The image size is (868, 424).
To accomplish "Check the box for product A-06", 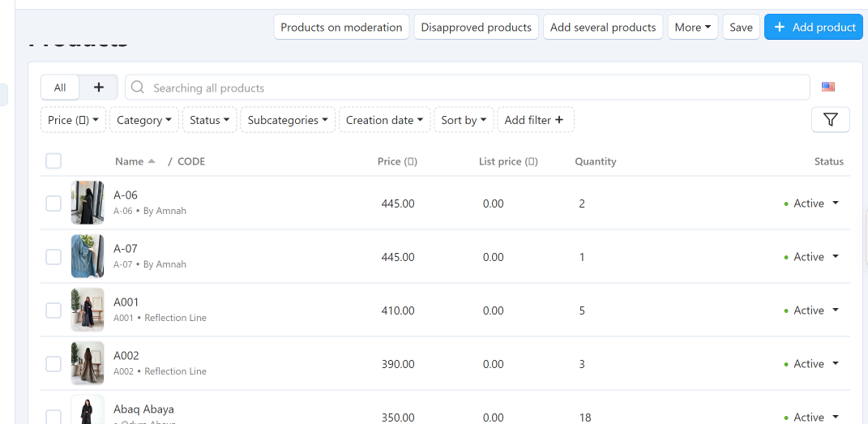I will pyautogui.click(x=53, y=203).
